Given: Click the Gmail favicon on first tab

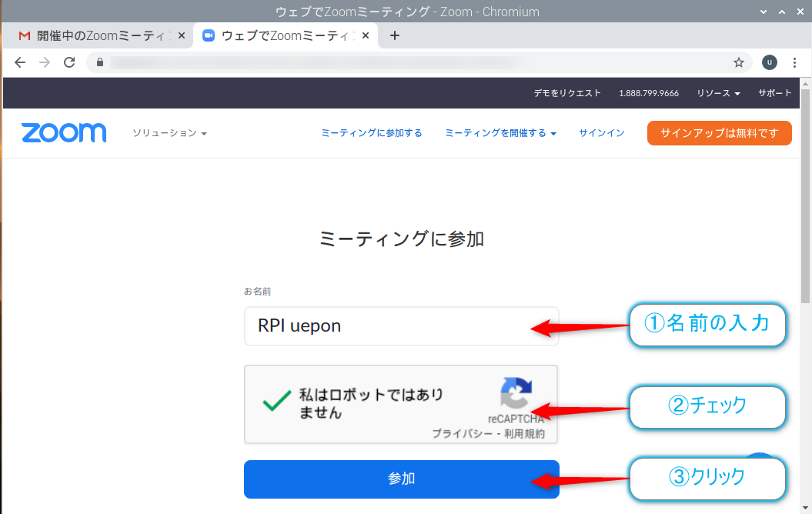Looking at the screenshot, I should [25, 35].
